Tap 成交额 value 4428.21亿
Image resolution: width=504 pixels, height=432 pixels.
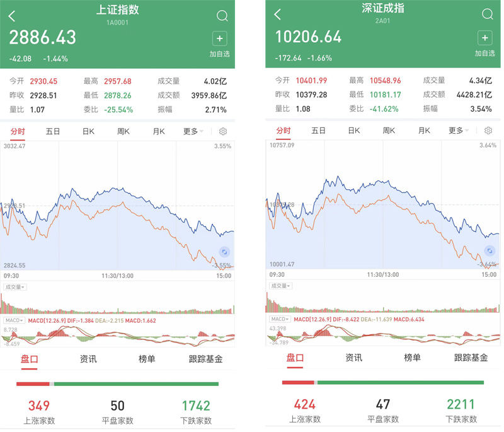point(474,95)
